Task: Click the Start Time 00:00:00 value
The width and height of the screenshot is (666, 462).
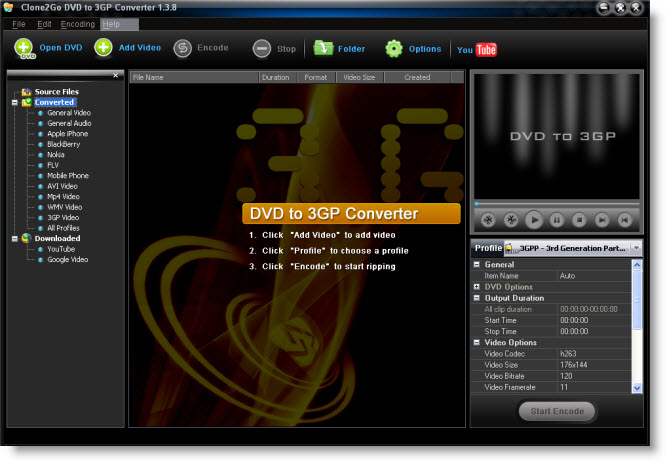Action: pyautogui.click(x=574, y=320)
